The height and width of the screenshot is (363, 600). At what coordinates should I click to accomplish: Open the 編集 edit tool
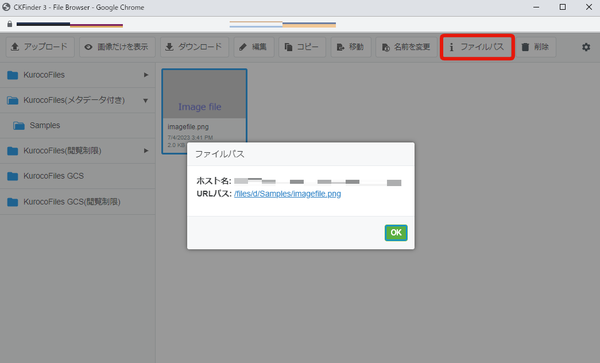[x=254, y=47]
